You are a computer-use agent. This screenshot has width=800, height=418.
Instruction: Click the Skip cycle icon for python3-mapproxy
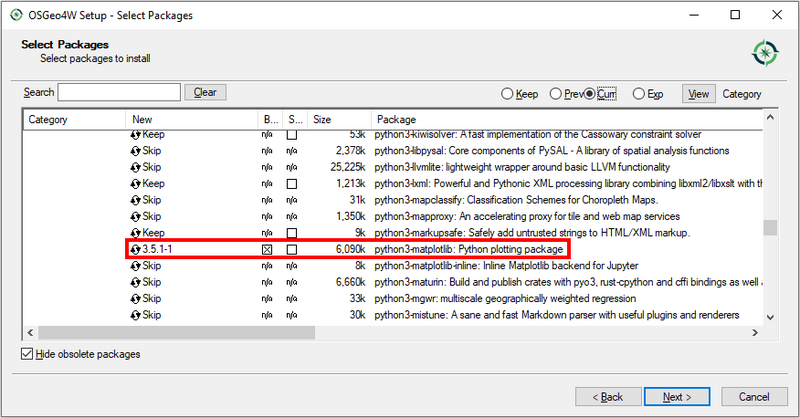pos(136,216)
